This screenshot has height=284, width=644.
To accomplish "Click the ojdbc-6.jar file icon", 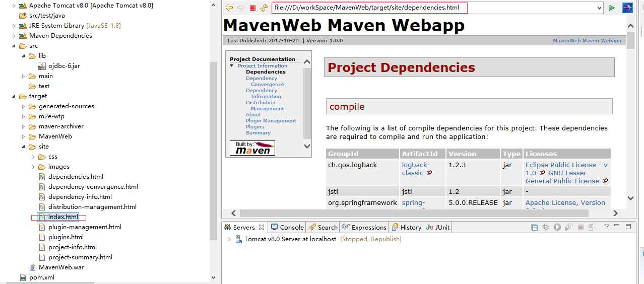I will (42, 66).
